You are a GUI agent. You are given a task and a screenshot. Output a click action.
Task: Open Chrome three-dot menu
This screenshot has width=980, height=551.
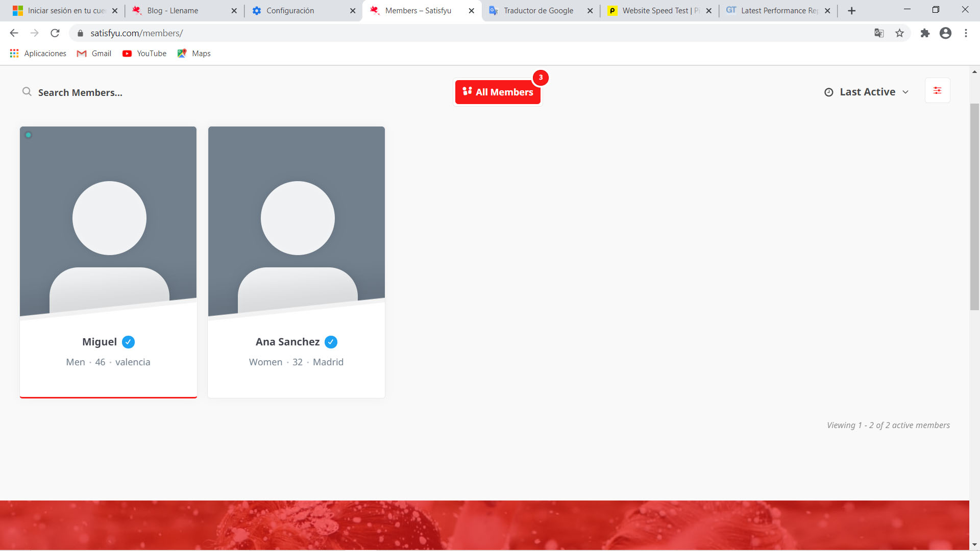[x=966, y=33]
